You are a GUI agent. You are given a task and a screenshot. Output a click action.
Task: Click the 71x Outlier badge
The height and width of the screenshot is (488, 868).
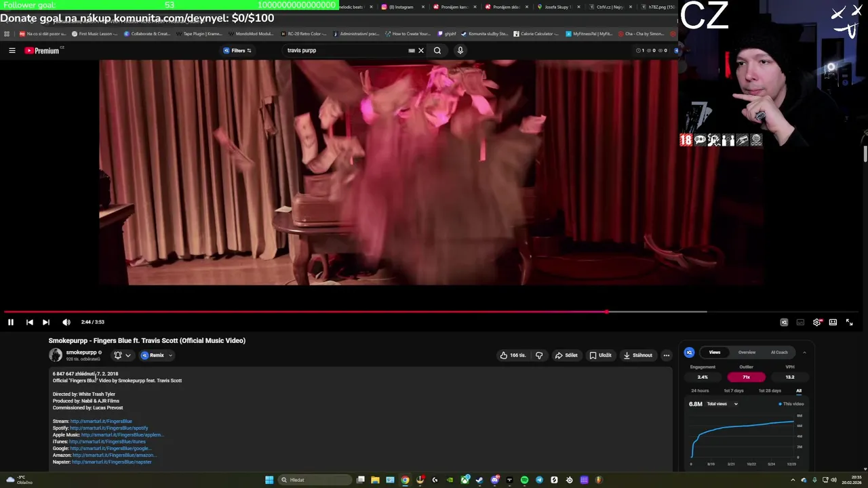coord(746,377)
